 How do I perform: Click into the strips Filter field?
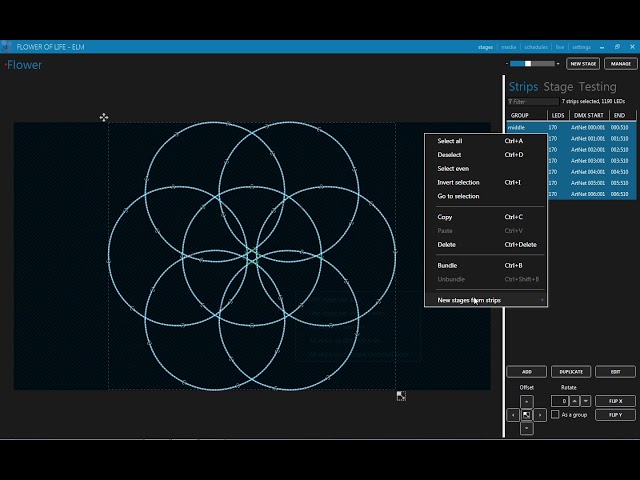click(x=533, y=102)
